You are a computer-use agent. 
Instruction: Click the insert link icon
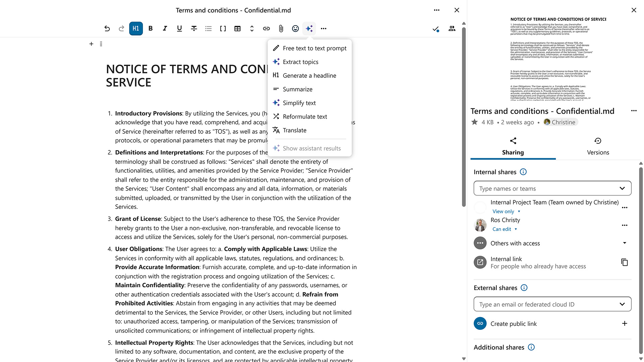266,28
